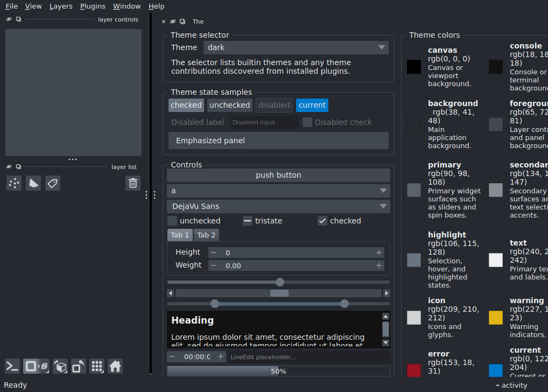Open the console toggle button
The image size is (548, 392).
[x=13, y=367]
